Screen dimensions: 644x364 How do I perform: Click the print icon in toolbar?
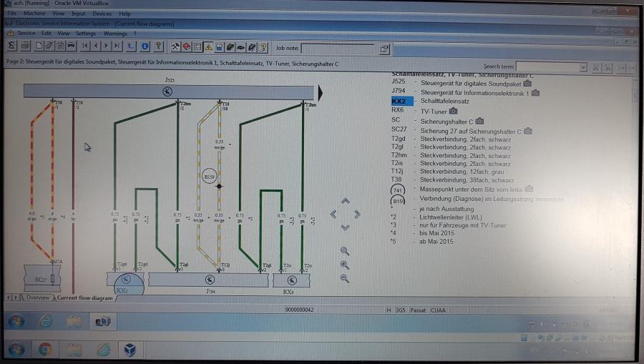point(26,46)
